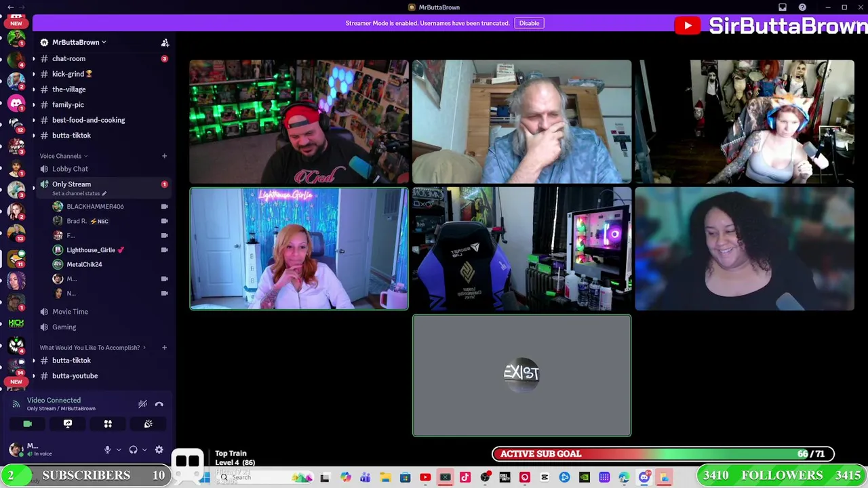Image resolution: width=868 pixels, height=488 pixels.
Task: Deafen with the headphones icon
Action: click(x=133, y=449)
